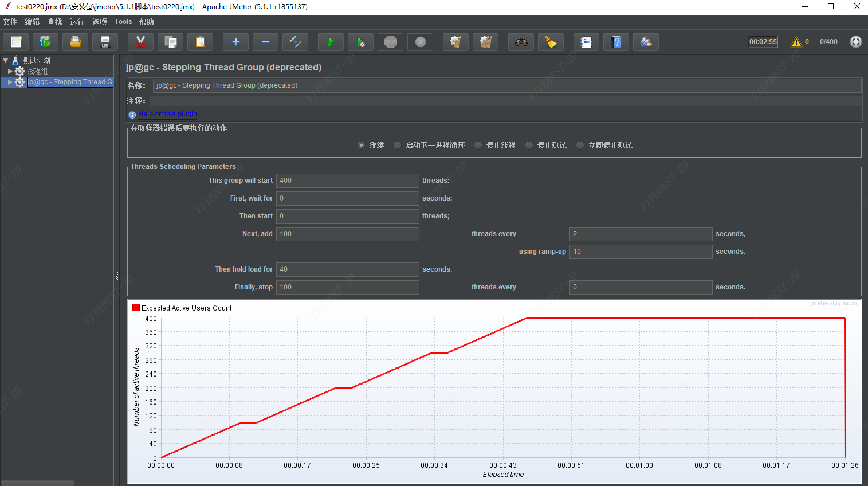The image size is (868, 486).
Task: Click the Then start threads field
Action: 348,216
